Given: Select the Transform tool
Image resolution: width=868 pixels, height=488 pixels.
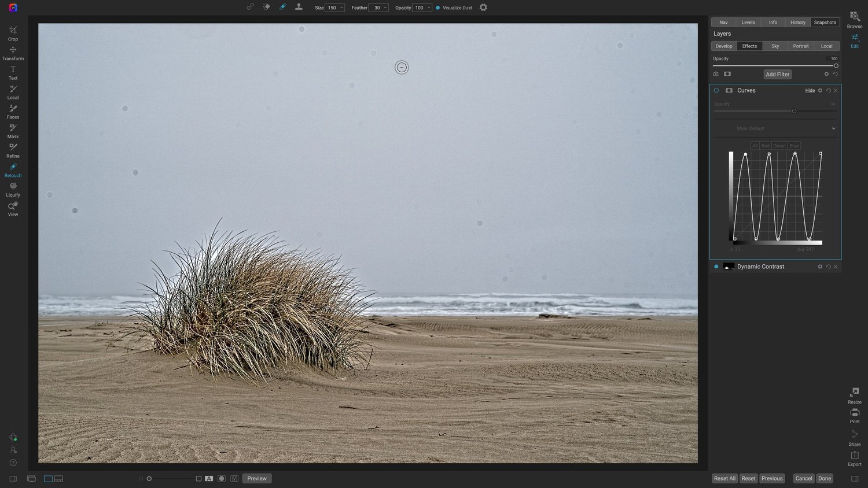Looking at the screenshot, I should 13,53.
